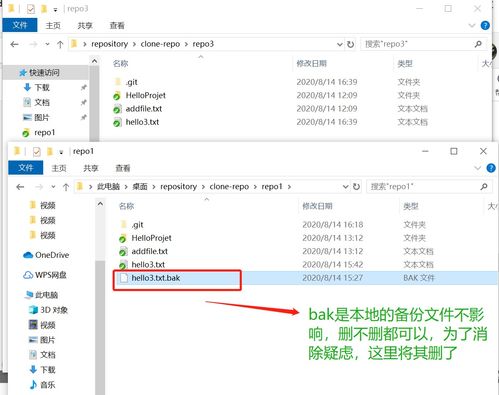The image size is (499, 395).
Task: Expand address history dropdown in repo1 window
Action: pos(346,187)
